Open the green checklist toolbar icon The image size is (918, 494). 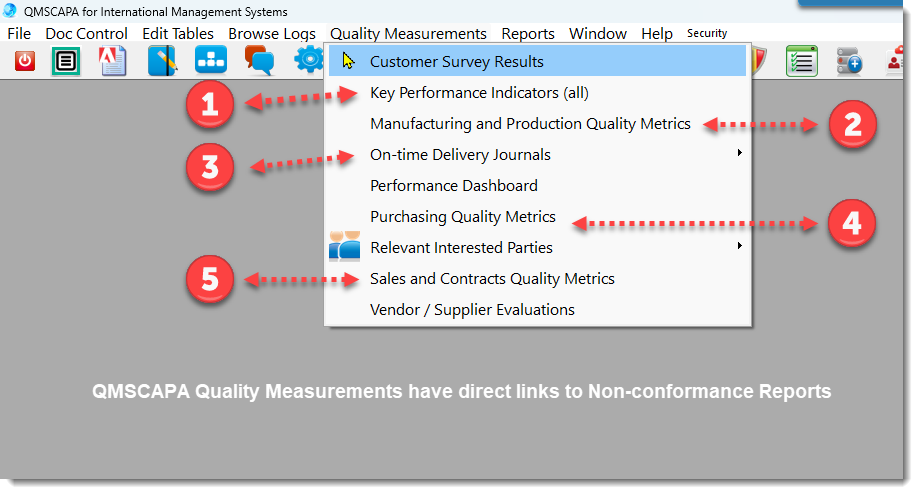click(801, 61)
